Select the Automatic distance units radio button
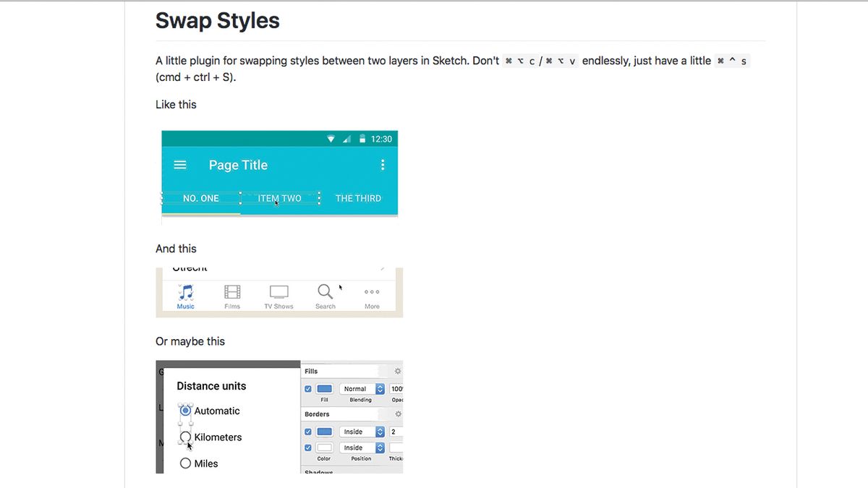 click(x=185, y=411)
